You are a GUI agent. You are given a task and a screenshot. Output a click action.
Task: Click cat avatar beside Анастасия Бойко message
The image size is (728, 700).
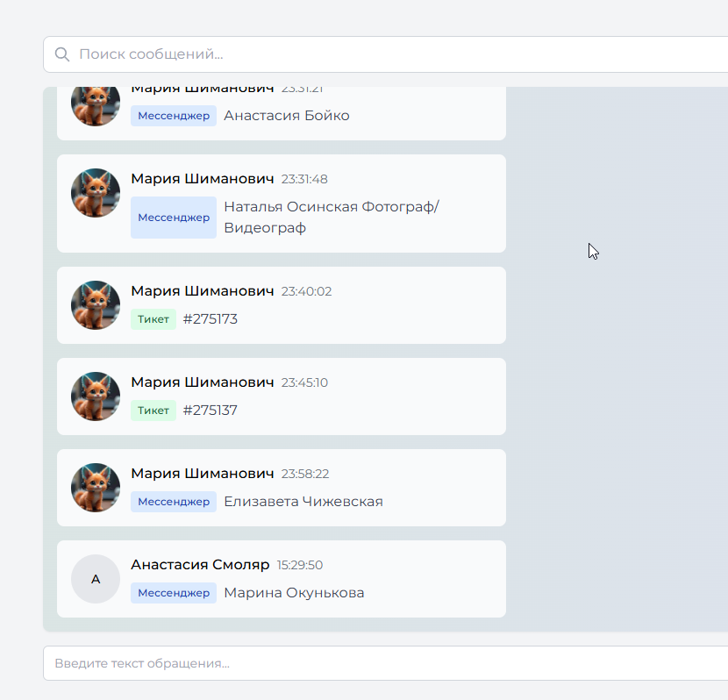pos(96,106)
